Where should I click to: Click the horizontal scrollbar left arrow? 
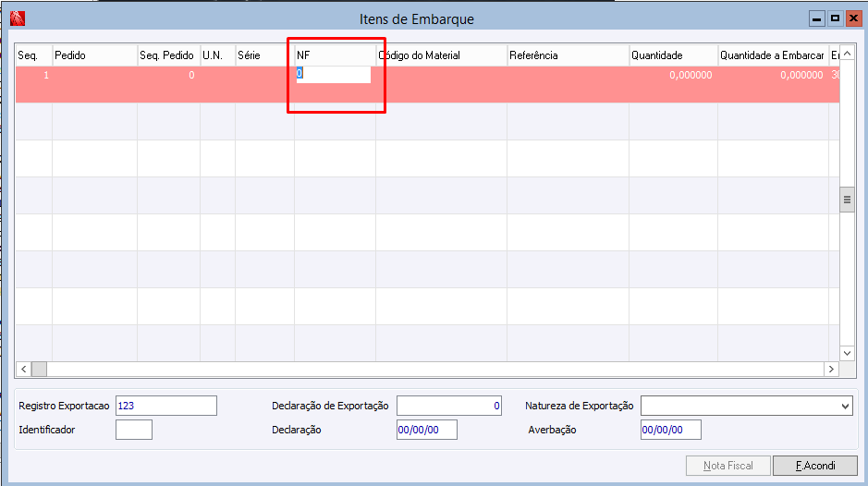[x=23, y=369]
